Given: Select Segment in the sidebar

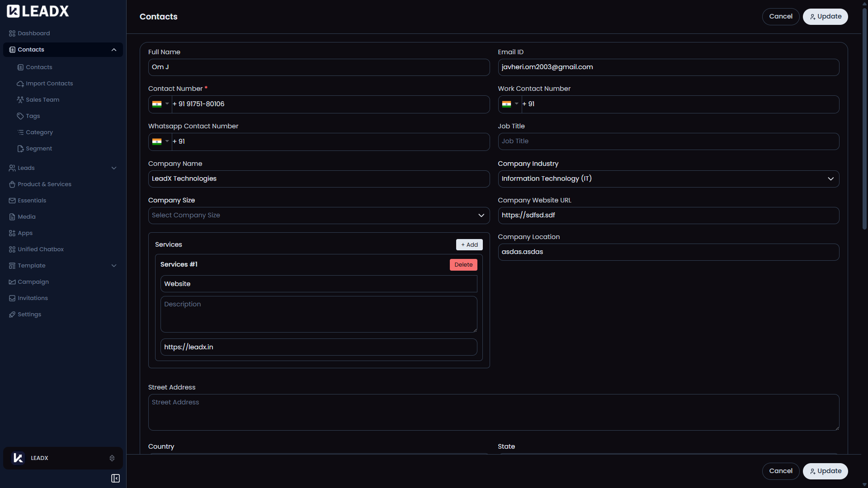Looking at the screenshot, I should click(38, 148).
